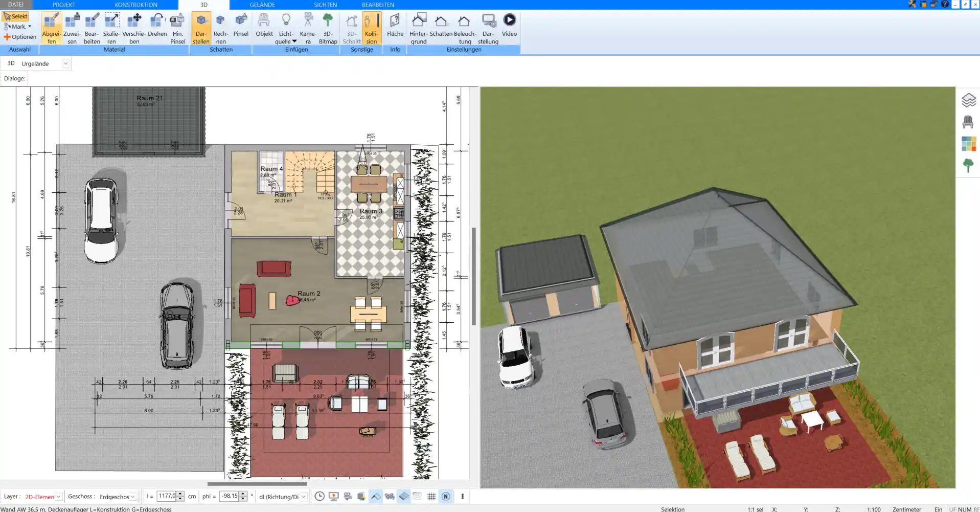Switch to the GELÄNDE tab

pyautogui.click(x=262, y=5)
